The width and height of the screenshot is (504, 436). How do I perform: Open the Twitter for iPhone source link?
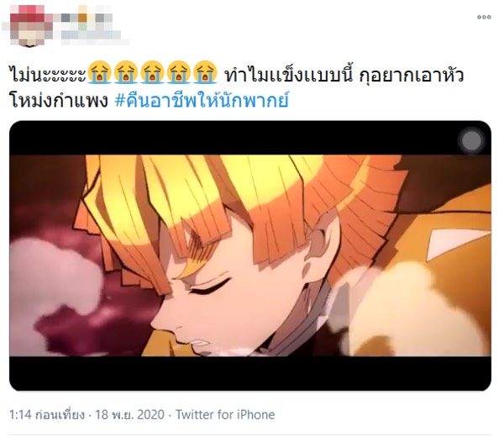click(x=225, y=414)
